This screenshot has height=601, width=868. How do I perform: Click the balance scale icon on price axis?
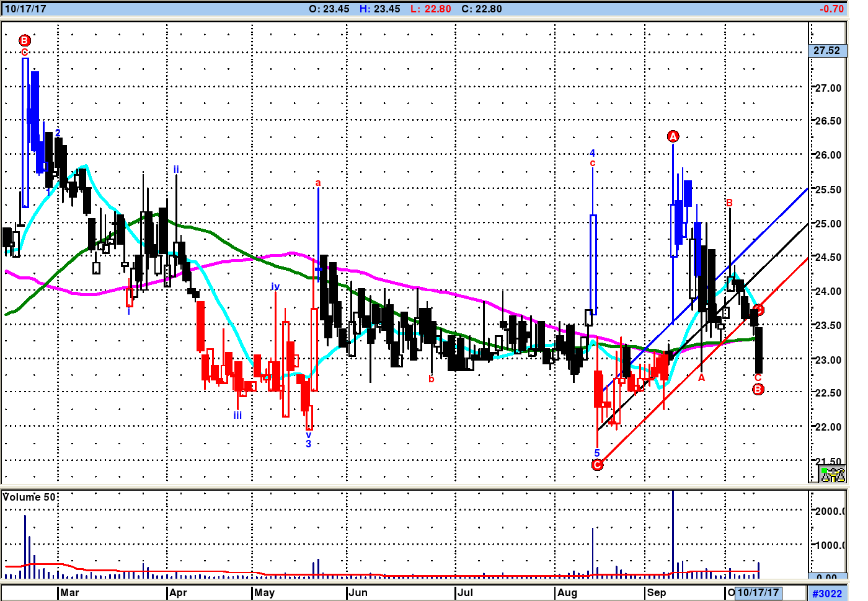tap(832, 475)
